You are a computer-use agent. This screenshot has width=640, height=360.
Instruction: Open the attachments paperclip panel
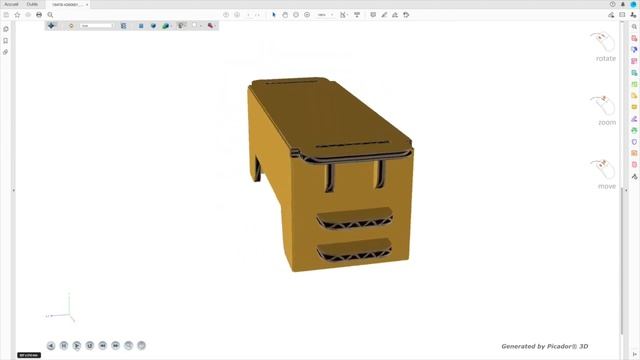(6, 52)
